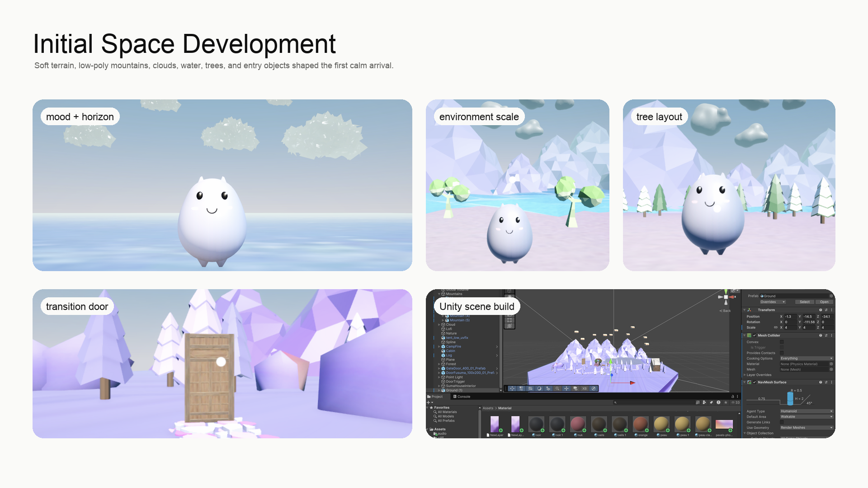868x488 pixels.
Task: Enable the Provides Contacts checkbox
Action: click(782, 353)
